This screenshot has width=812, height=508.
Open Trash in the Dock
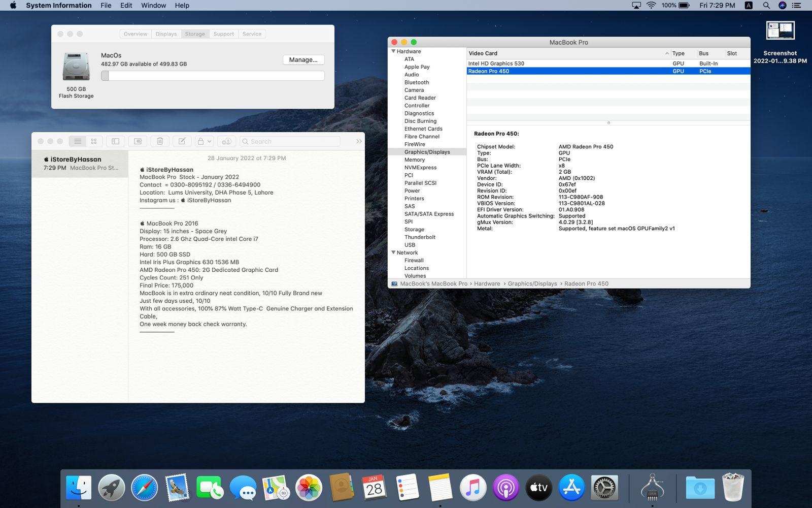tap(733, 488)
